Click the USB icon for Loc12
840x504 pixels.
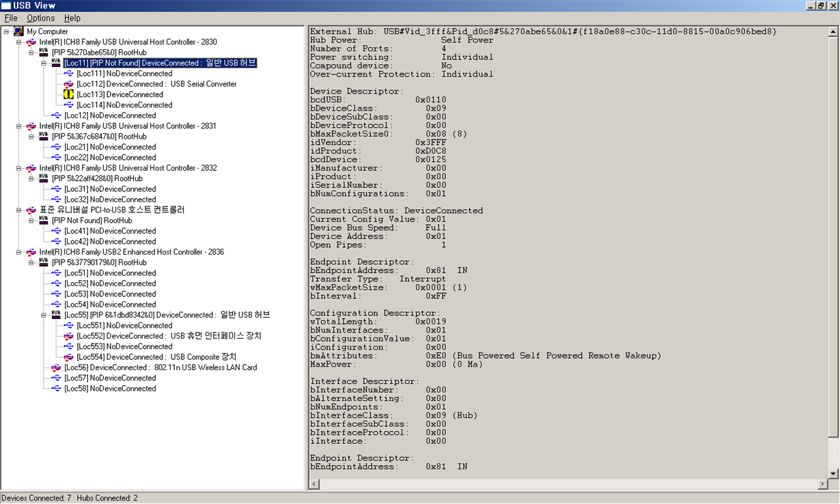click(x=56, y=115)
